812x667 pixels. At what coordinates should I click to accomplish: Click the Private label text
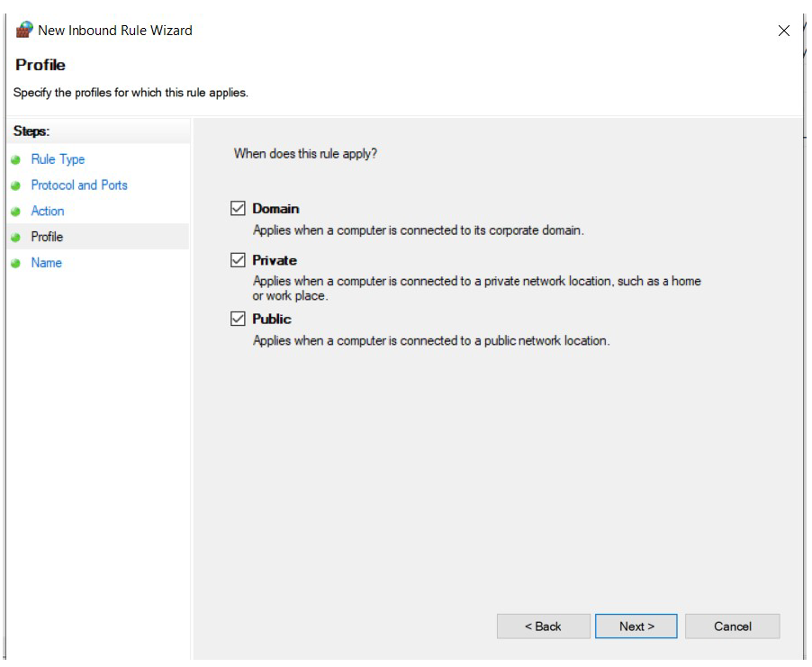[275, 260]
